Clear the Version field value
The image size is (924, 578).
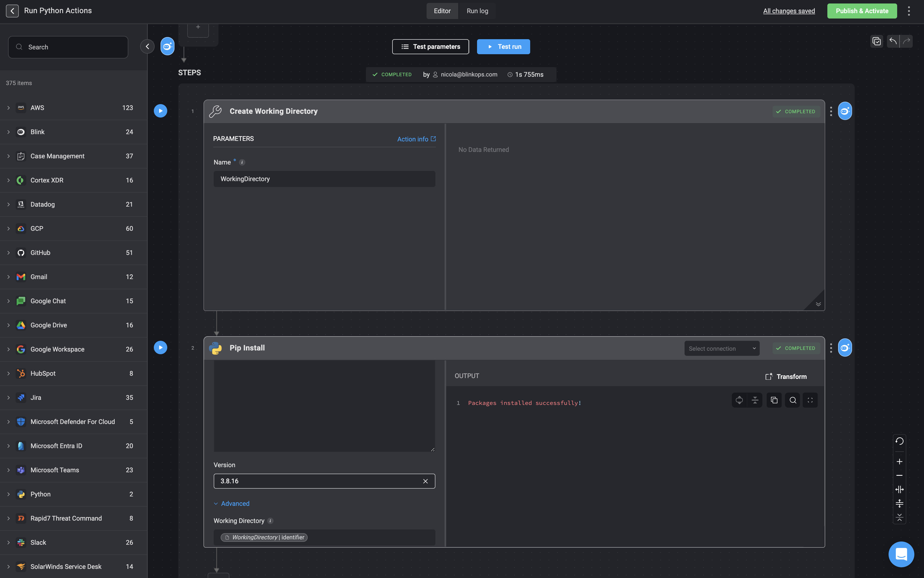[x=425, y=481]
